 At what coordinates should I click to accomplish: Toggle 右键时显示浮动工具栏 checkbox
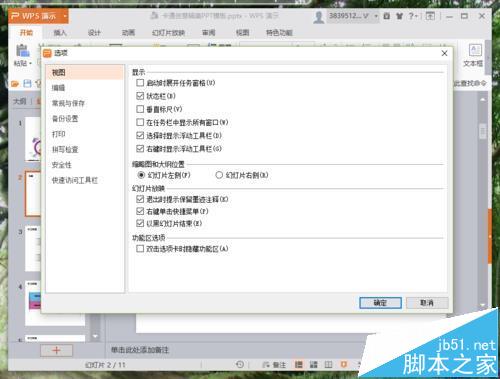tap(140, 149)
